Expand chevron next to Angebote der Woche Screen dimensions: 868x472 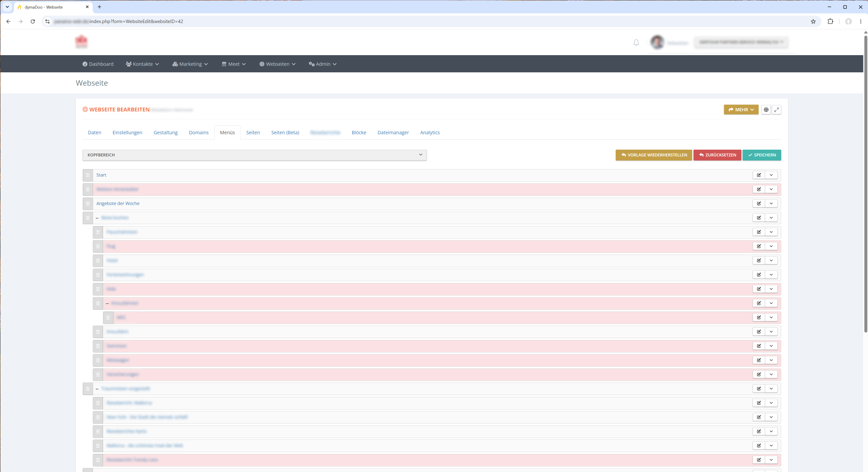771,203
